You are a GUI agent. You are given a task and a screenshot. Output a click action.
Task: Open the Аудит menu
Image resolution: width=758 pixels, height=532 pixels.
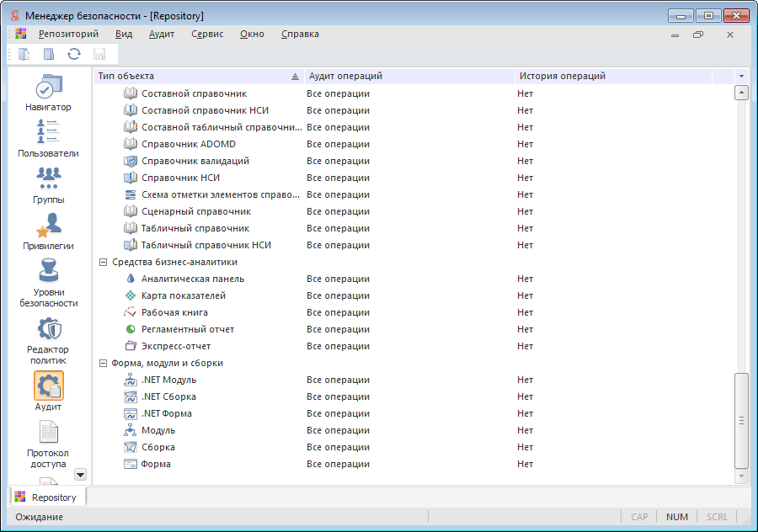click(161, 35)
